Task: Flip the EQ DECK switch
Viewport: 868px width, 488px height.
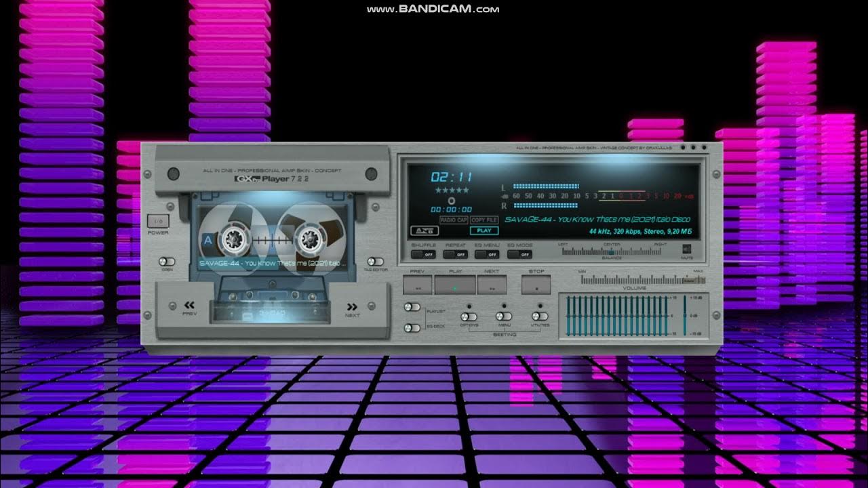Action: (x=412, y=328)
